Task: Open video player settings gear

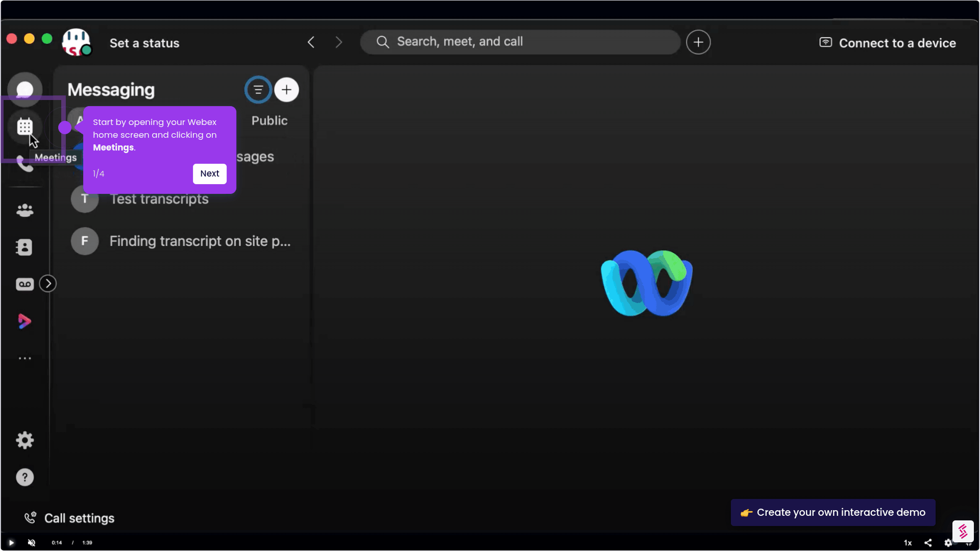Action: pyautogui.click(x=948, y=543)
